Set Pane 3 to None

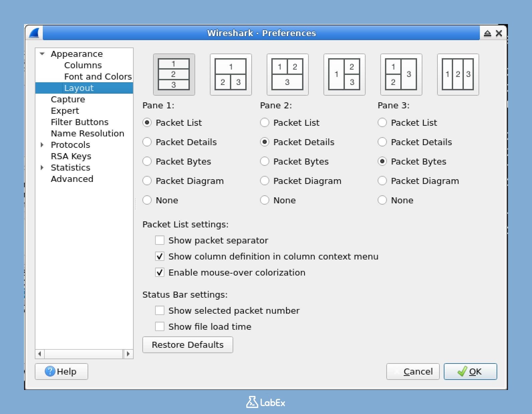(396, 200)
